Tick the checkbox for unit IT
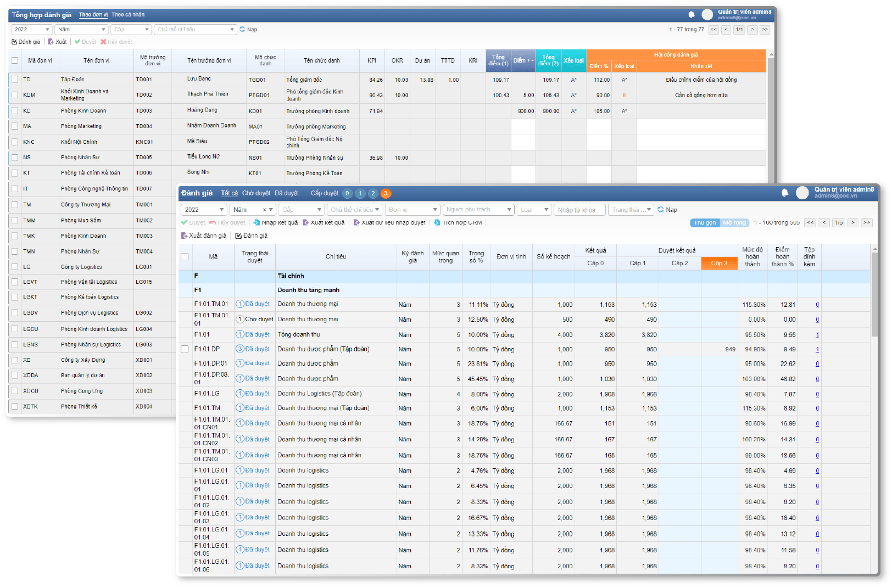 15,189
